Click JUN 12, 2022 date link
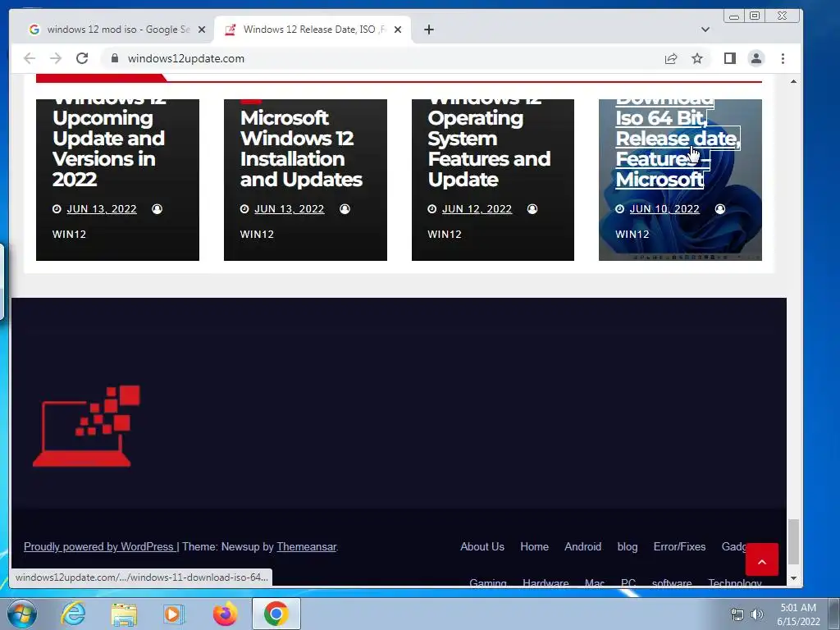Image resolution: width=840 pixels, height=630 pixels. (x=477, y=209)
